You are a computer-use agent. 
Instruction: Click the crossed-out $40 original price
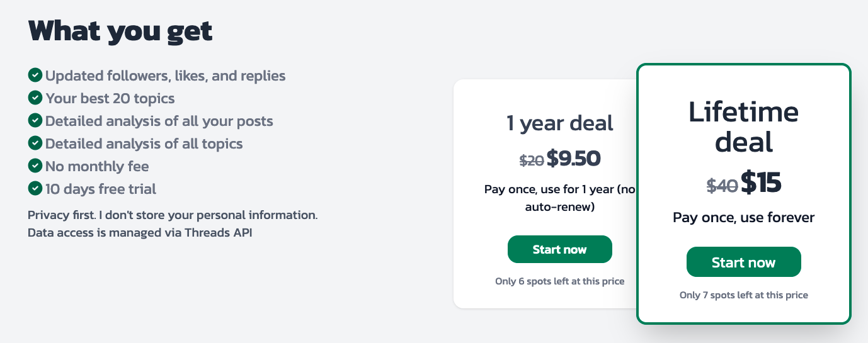[x=722, y=186]
